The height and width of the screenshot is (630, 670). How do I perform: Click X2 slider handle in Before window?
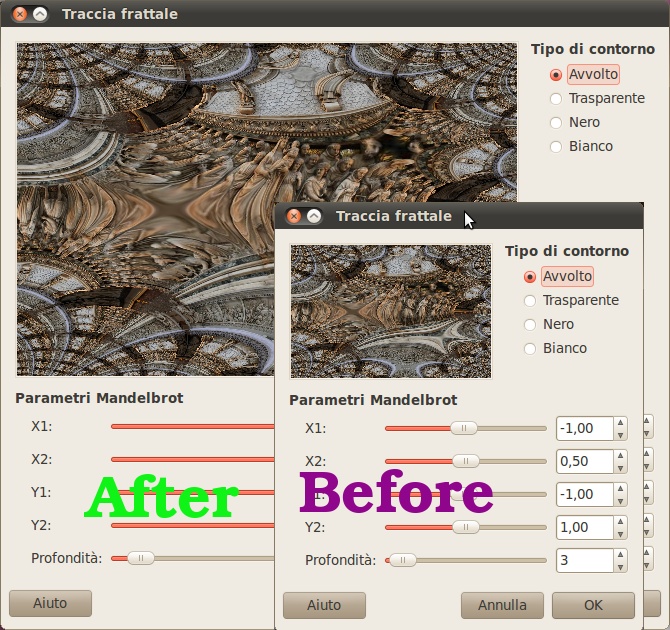466,461
